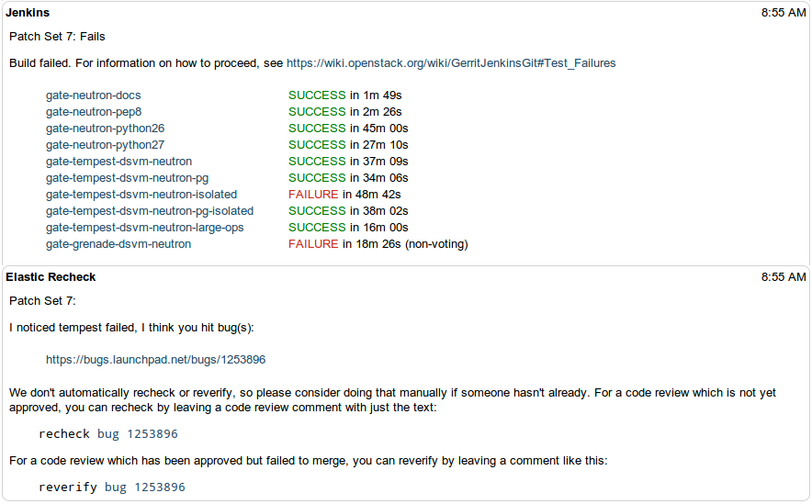Open the gate-tempest-dsvm-neutron-large-ops job link
This screenshot has height=504, width=812.
(x=145, y=228)
